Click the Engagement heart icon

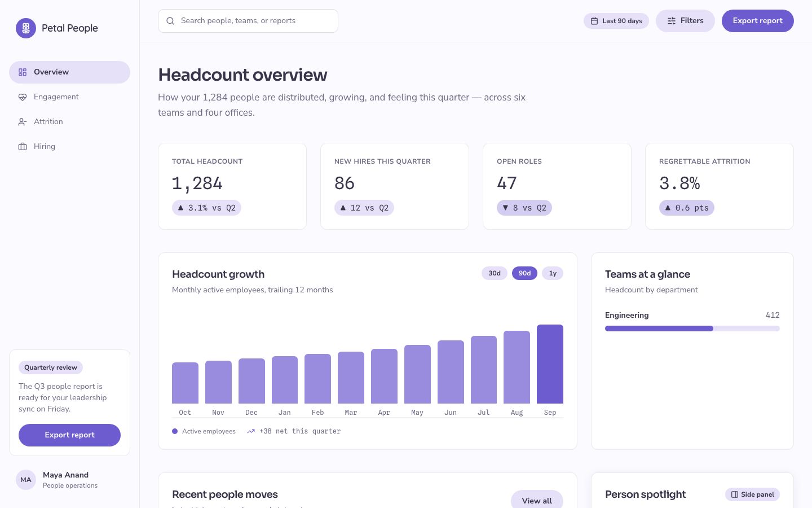(x=23, y=97)
